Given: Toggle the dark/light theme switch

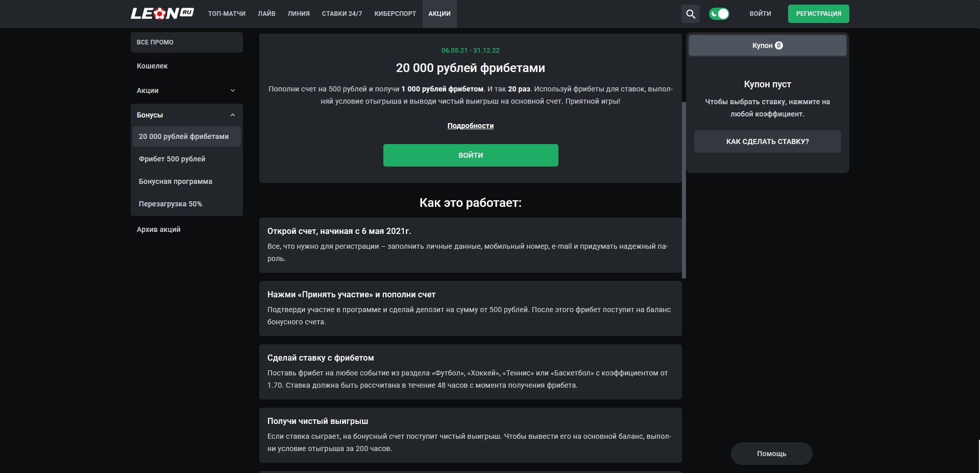Looking at the screenshot, I should click(719, 14).
